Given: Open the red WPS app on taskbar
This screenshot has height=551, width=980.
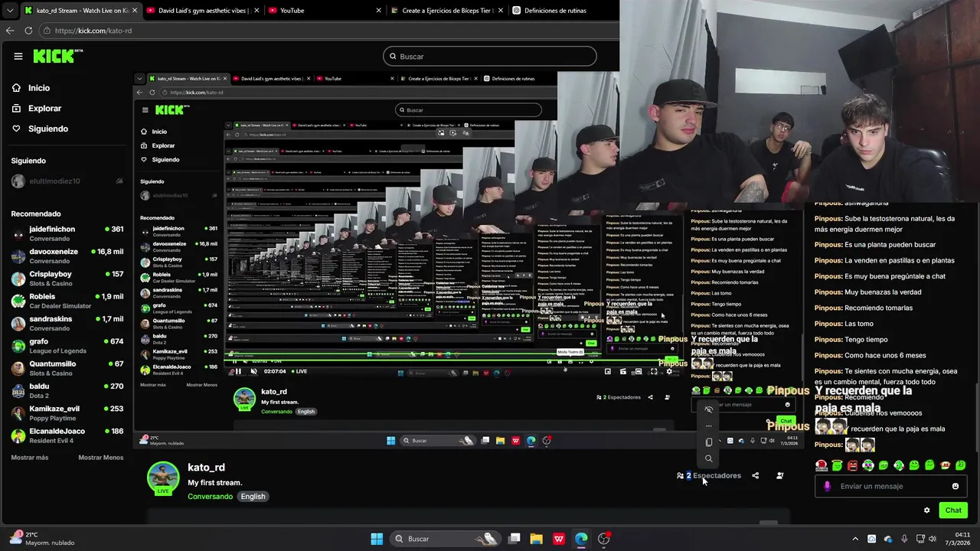Looking at the screenshot, I should (559, 539).
